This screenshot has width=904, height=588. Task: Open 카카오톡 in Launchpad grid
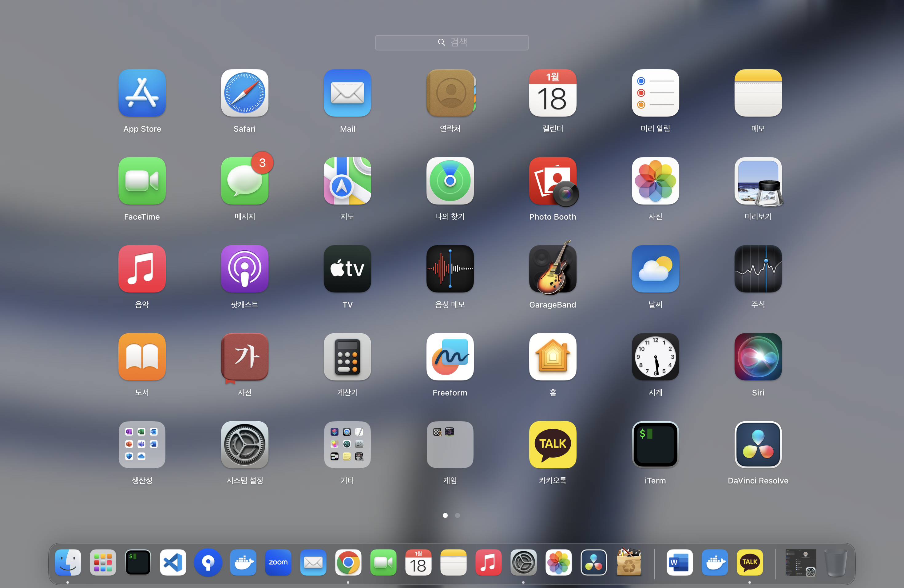point(553,444)
